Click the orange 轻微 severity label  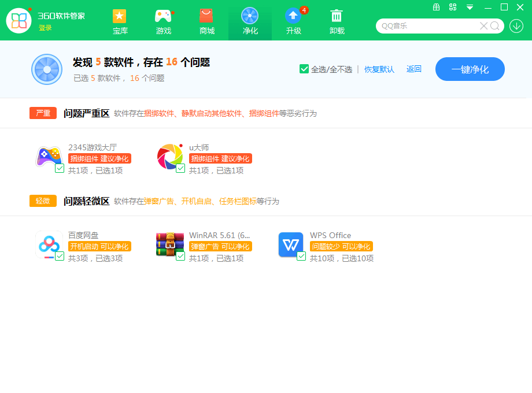coord(43,201)
